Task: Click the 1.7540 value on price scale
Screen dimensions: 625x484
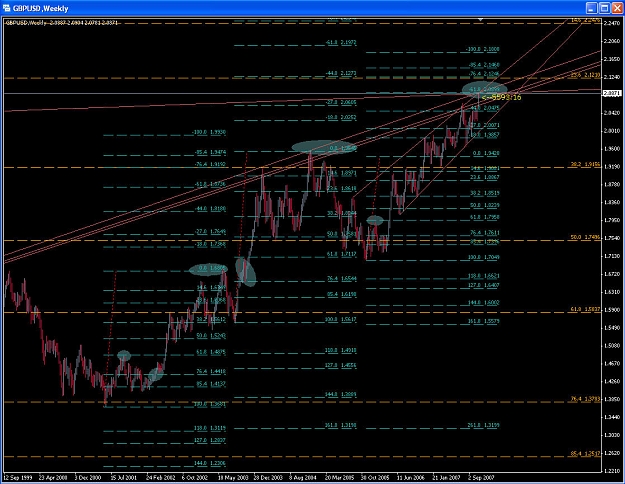Action: click(x=612, y=238)
